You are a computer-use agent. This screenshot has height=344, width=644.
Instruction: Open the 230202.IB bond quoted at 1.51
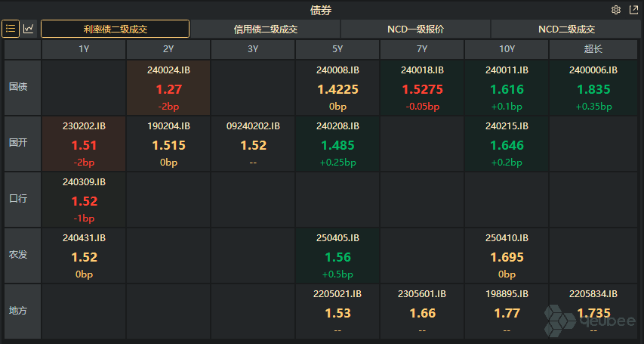[x=84, y=144]
